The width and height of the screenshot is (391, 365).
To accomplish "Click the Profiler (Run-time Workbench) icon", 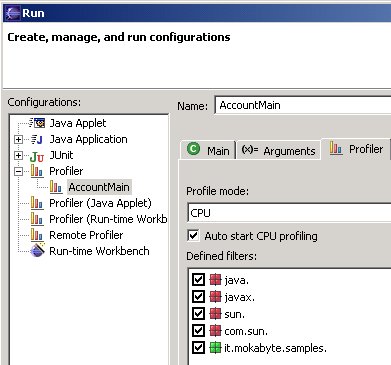I will click(x=37, y=219).
